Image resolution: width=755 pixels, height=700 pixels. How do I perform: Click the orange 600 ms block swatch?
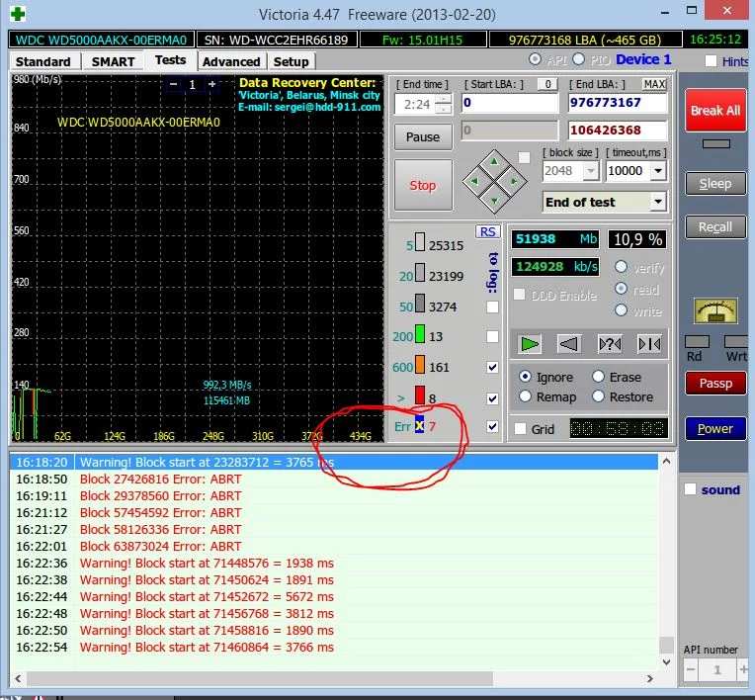pyautogui.click(x=419, y=367)
